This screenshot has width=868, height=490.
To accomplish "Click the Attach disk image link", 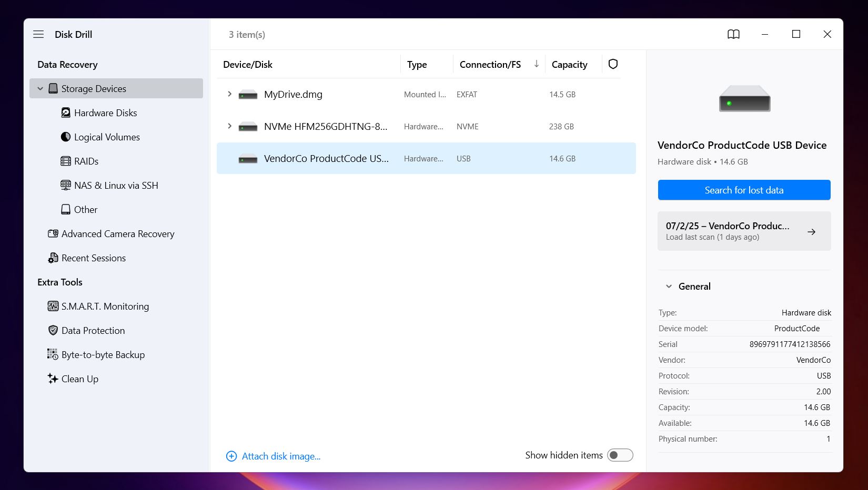I will [281, 456].
